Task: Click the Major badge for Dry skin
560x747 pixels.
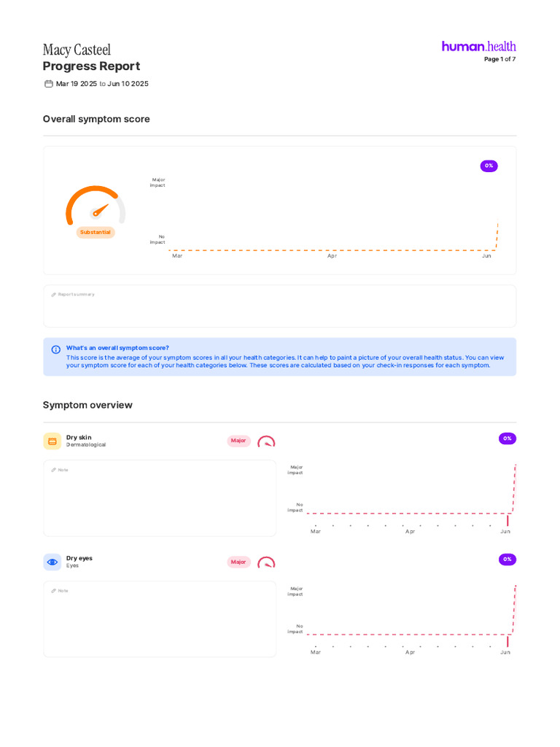Action: (238, 441)
